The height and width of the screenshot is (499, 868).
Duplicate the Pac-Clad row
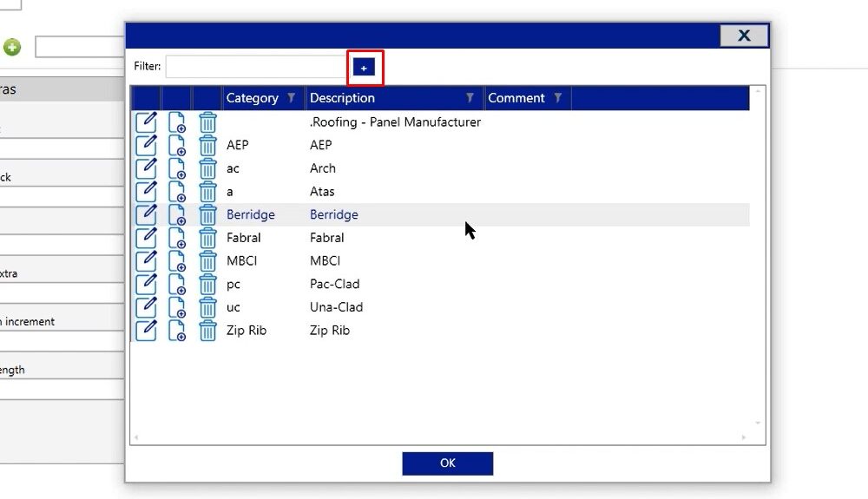click(177, 285)
